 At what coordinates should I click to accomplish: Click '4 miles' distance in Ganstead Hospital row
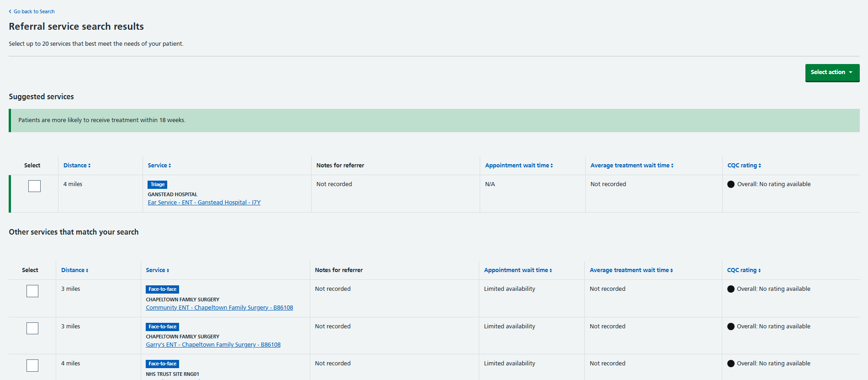[73, 184]
